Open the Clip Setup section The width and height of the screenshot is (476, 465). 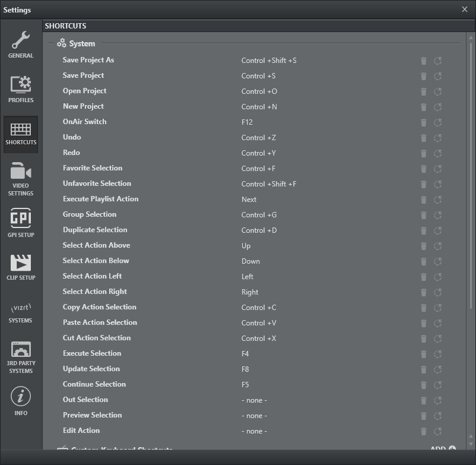[21, 267]
